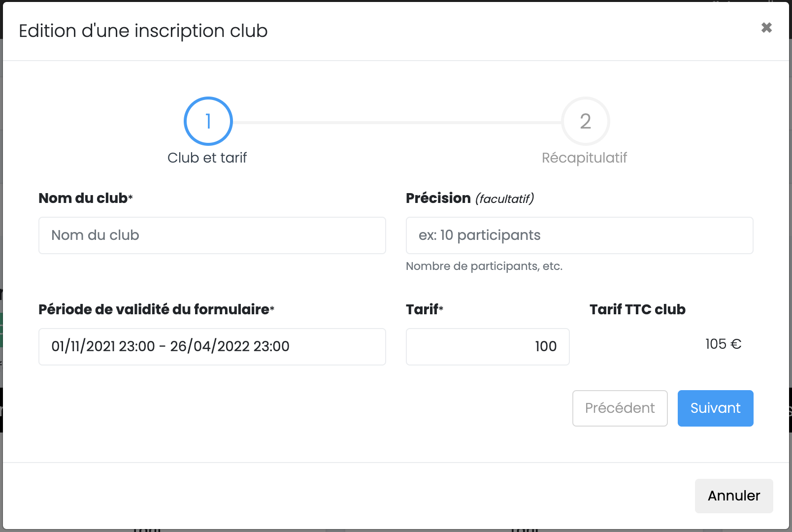The height and width of the screenshot is (532, 792).
Task: Select the 'Club et tarif' step label
Action: 207,158
